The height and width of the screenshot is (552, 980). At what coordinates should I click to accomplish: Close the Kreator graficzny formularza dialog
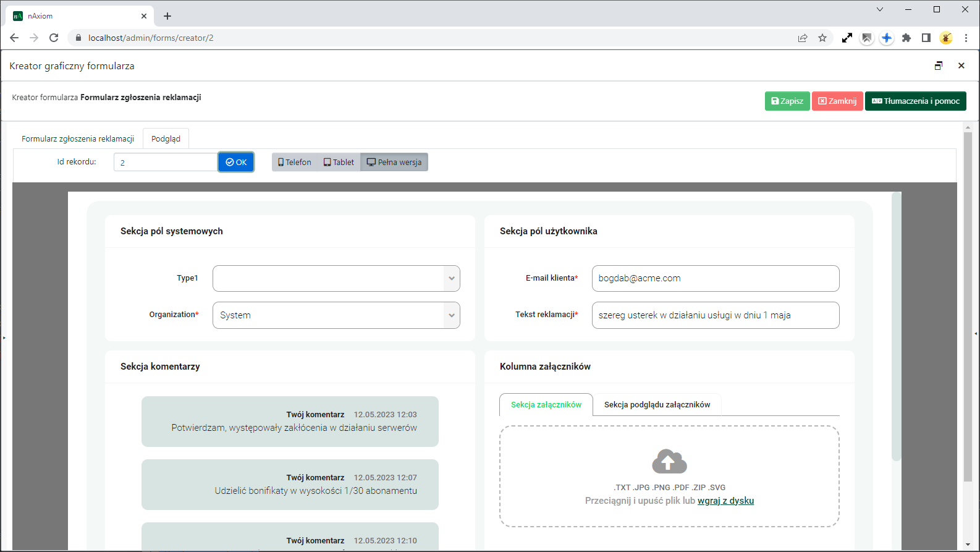[x=961, y=66]
